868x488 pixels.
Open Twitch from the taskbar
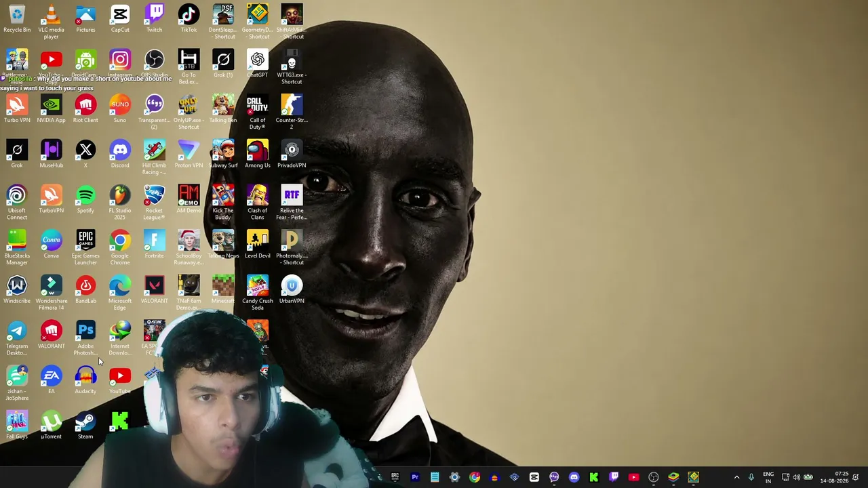614,477
